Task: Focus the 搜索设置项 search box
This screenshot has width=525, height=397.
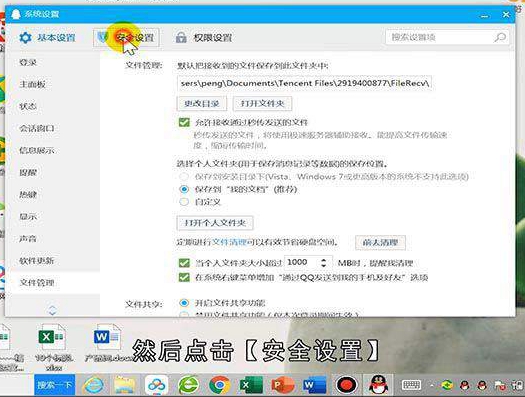Action: [x=447, y=37]
